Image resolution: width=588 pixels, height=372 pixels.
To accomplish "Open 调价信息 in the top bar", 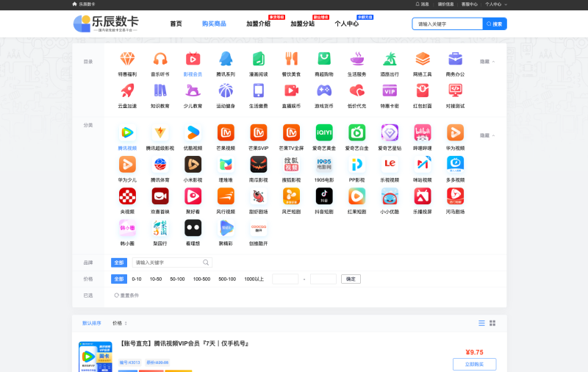I will [446, 4].
